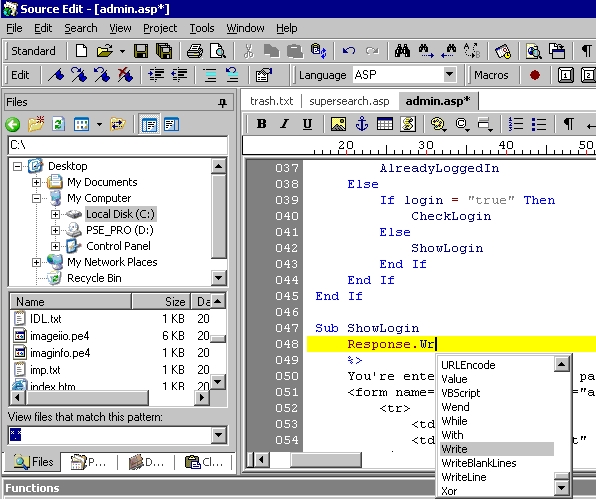Apply Bold formatting in the editor toolbar
The image size is (596, 499).
(262, 124)
